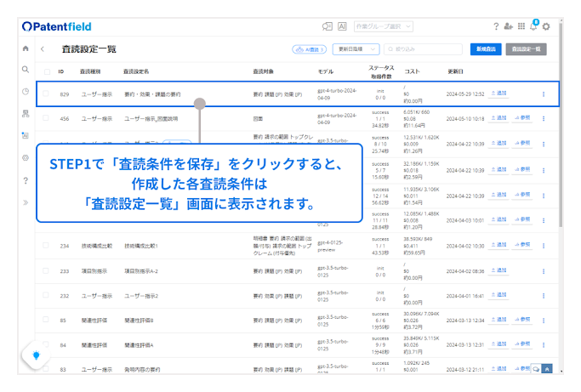The height and width of the screenshot is (392, 581).
Task: Expand the 作業グループ選択 dropdown
Action: click(x=385, y=27)
